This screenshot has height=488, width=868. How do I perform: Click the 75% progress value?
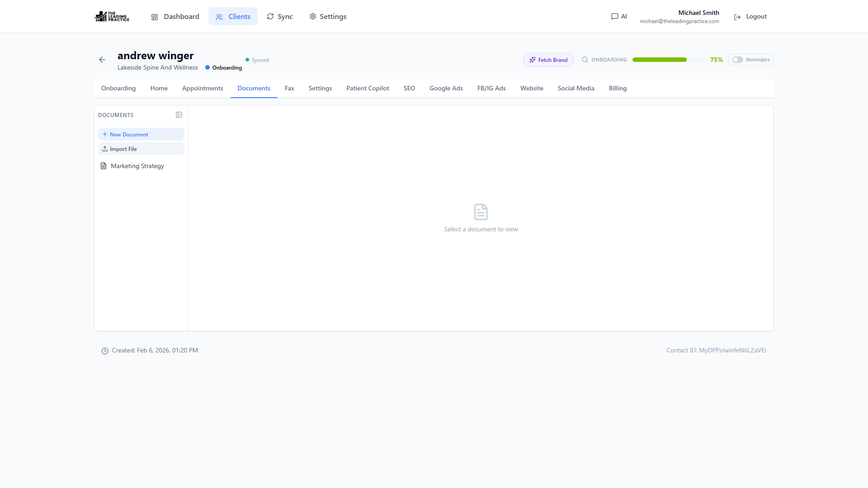coord(716,60)
